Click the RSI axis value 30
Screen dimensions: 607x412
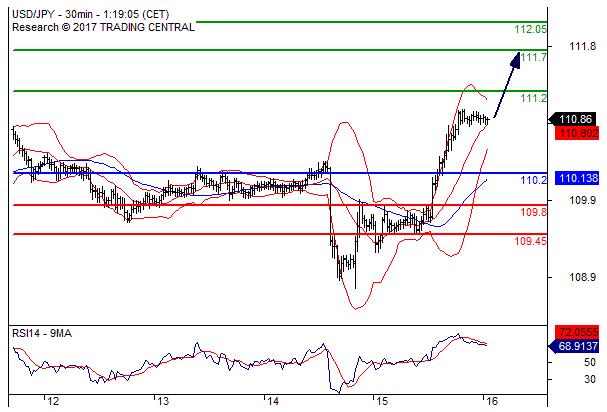[590, 379]
